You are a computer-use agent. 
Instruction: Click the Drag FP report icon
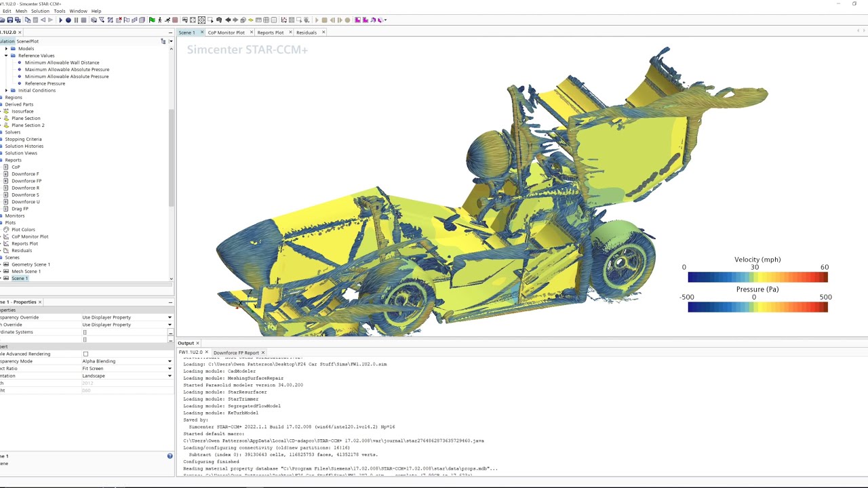6,209
